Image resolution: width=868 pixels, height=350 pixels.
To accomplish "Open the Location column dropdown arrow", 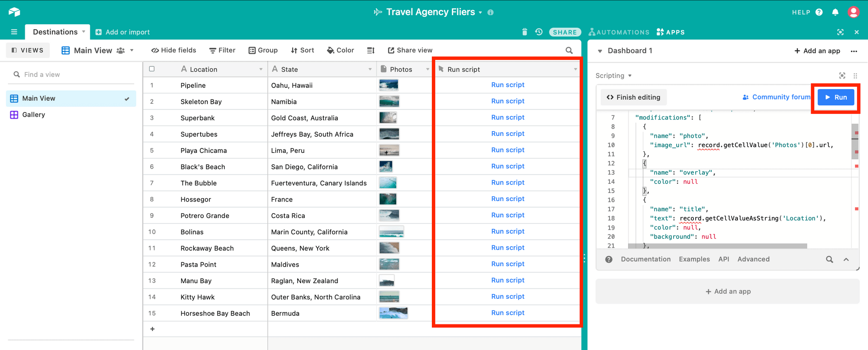I will click(261, 69).
